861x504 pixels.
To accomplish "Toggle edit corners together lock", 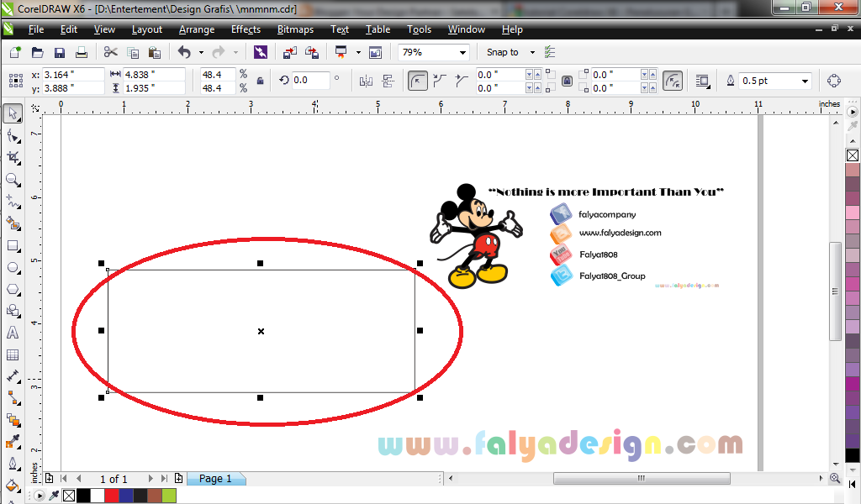I will click(568, 81).
